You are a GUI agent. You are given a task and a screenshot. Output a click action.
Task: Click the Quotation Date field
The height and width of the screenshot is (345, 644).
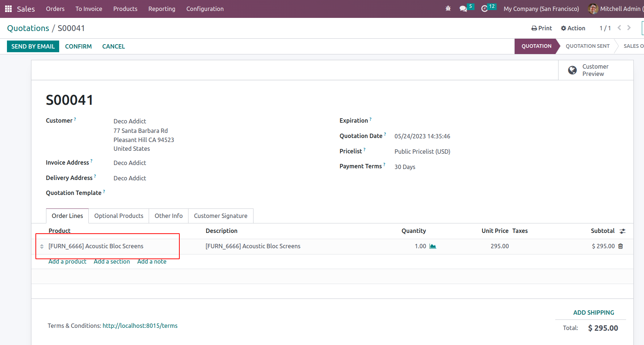pyautogui.click(x=422, y=136)
